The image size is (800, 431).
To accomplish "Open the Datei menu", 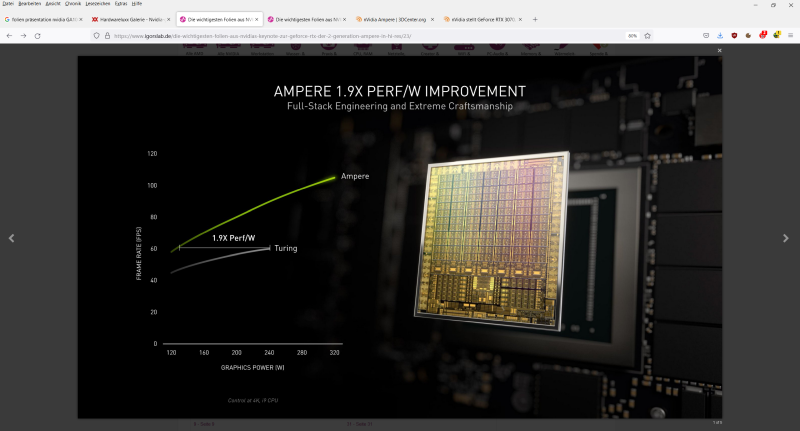I will point(8,4).
